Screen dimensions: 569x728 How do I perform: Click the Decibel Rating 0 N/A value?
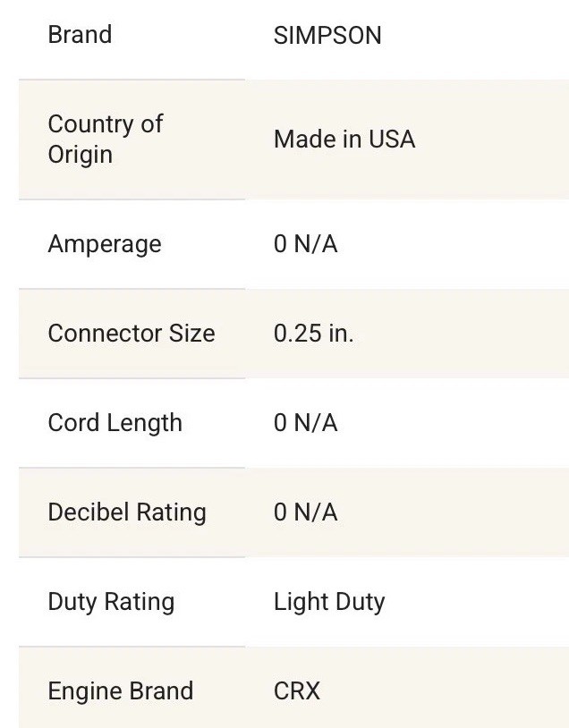coord(306,512)
